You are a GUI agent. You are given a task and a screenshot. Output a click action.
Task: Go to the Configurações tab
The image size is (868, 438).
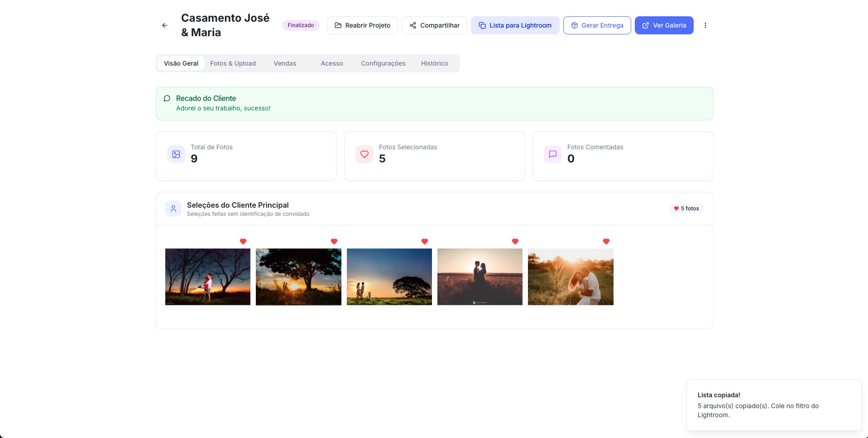pos(383,63)
